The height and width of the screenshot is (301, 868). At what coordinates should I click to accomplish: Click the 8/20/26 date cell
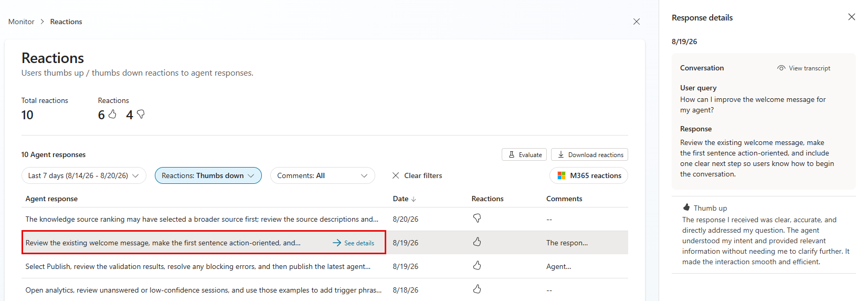click(x=406, y=219)
